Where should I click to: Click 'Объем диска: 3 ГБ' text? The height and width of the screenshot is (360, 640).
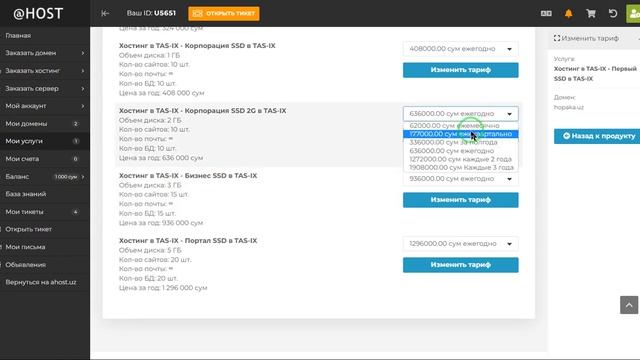(x=150, y=185)
